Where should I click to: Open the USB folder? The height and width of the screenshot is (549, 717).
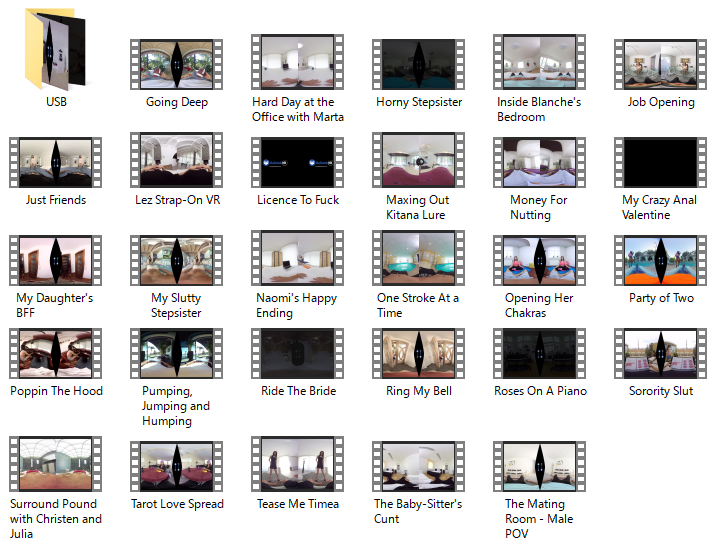pos(56,52)
